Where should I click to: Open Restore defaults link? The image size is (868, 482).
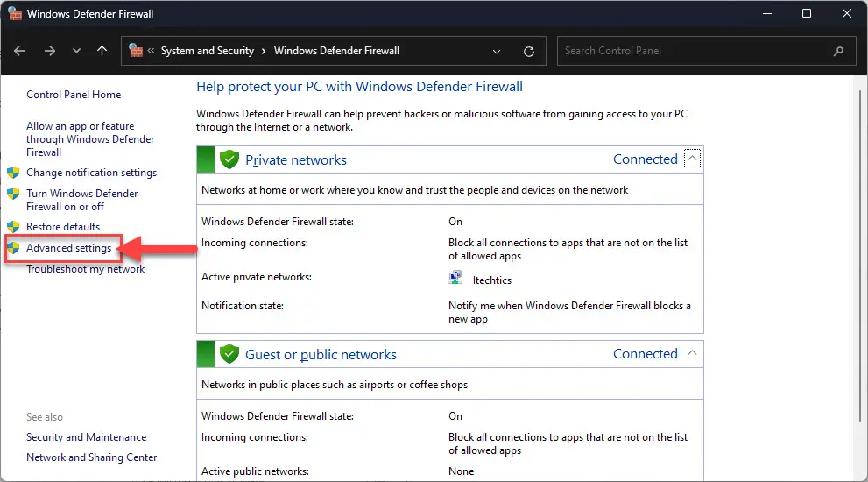point(63,227)
